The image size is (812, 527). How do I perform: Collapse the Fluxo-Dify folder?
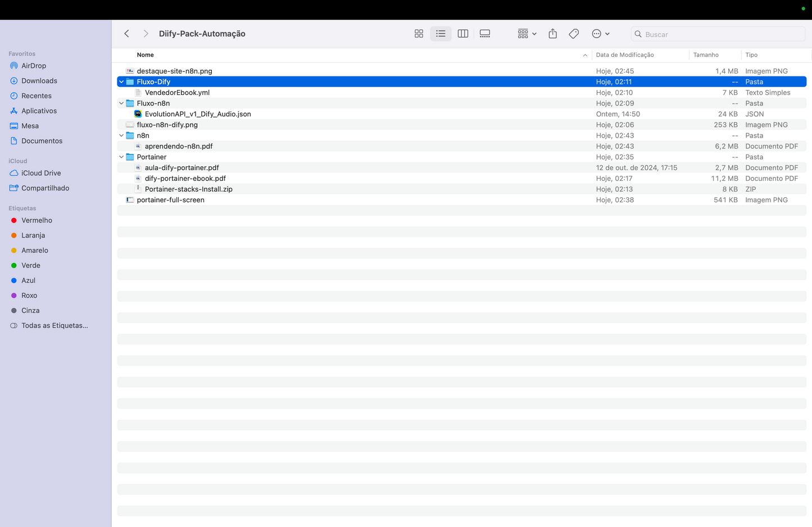[121, 82]
